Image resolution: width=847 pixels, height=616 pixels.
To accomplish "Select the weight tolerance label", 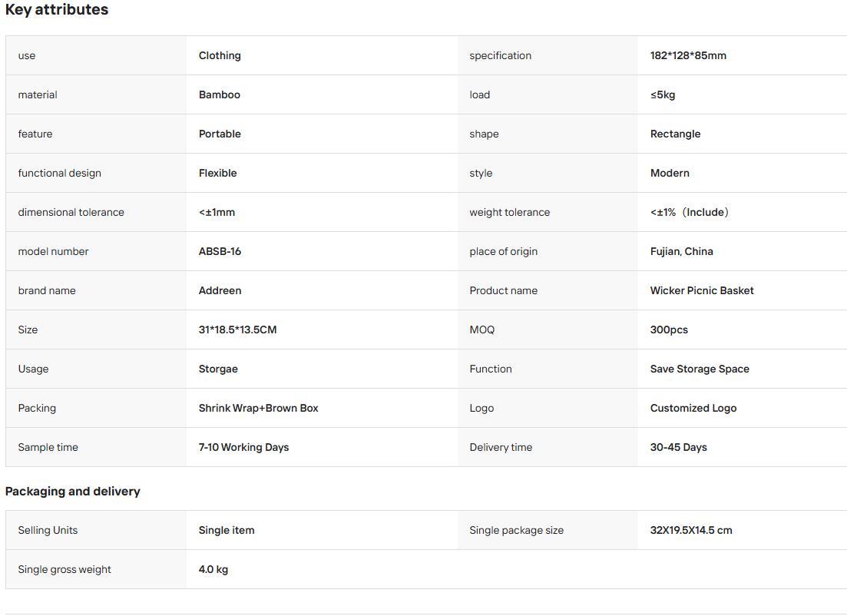I will point(509,212).
